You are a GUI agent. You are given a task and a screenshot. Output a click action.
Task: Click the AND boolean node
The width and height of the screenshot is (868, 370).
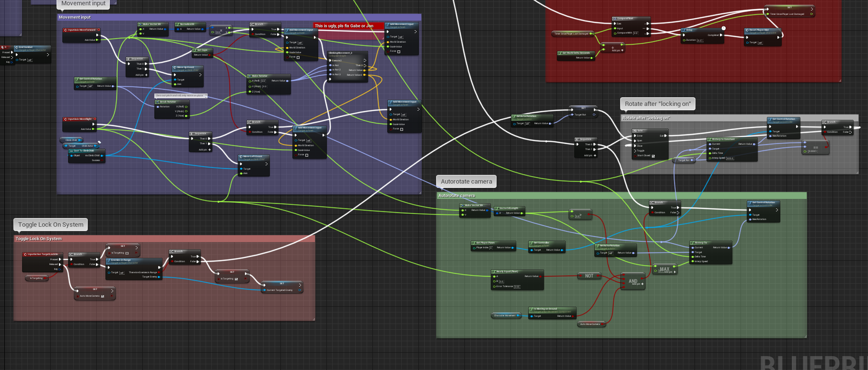633,280
